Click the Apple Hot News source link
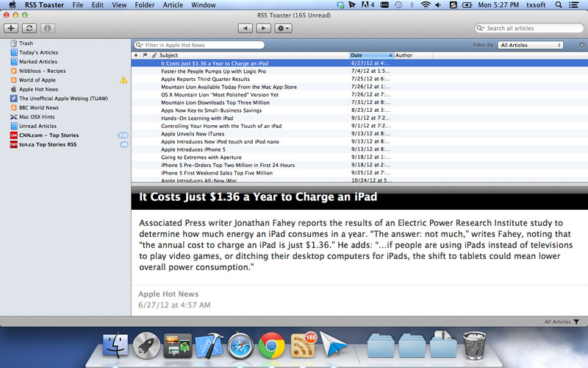Image resolution: width=588 pixels, height=368 pixels. pos(168,294)
